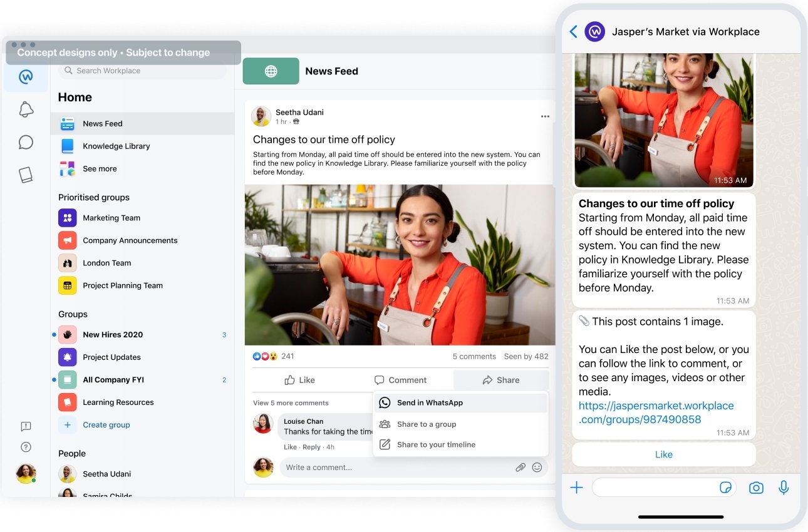Click the Seen by 482 count

(x=526, y=357)
